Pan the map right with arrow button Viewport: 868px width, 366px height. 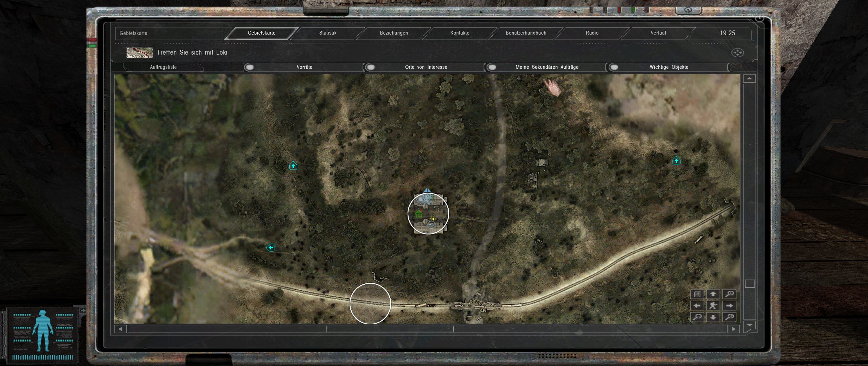click(x=729, y=306)
